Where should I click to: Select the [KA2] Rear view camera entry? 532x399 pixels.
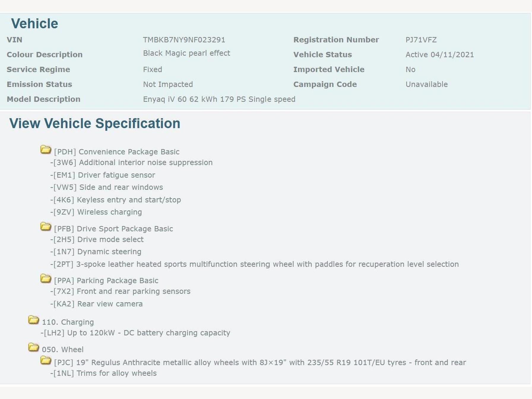[96, 304]
